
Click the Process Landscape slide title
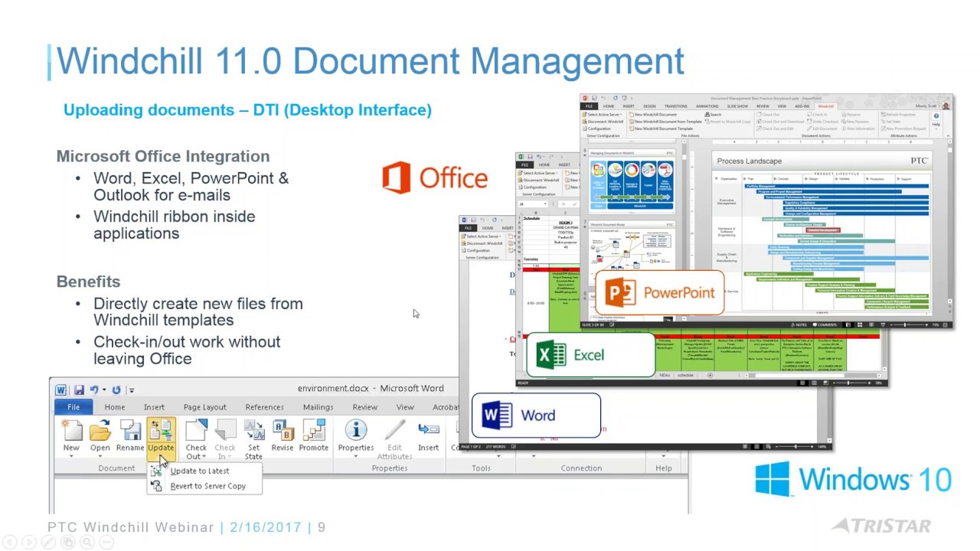tap(748, 161)
